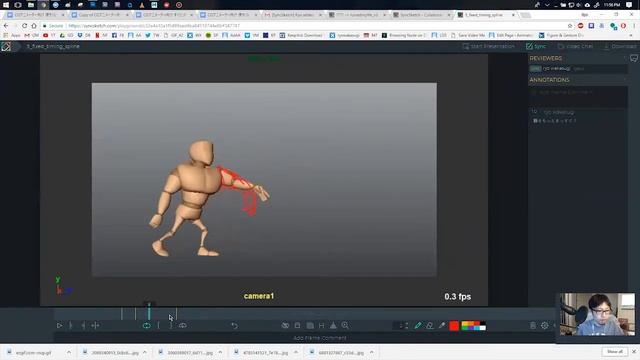Click the teal playhead on the timeline

(x=149, y=312)
